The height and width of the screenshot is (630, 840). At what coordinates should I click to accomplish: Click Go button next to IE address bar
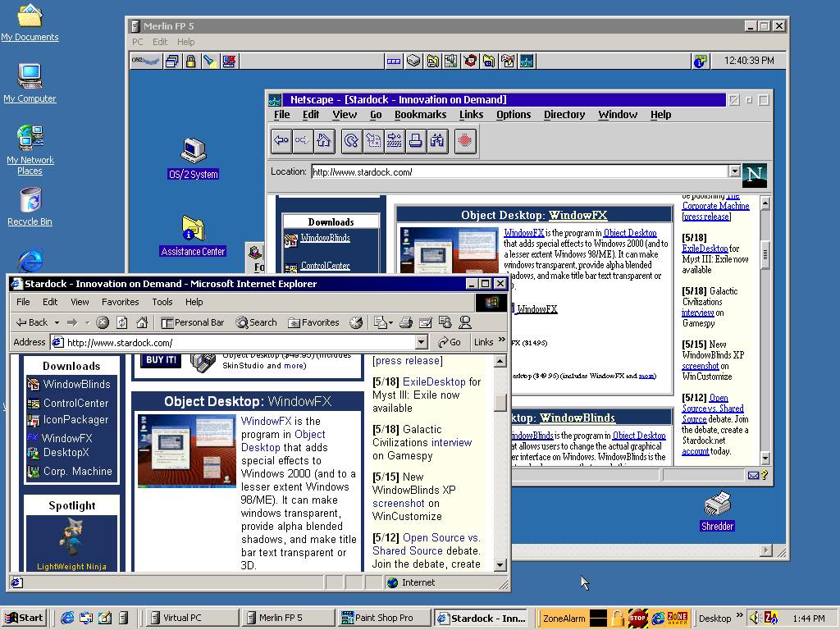pos(449,342)
